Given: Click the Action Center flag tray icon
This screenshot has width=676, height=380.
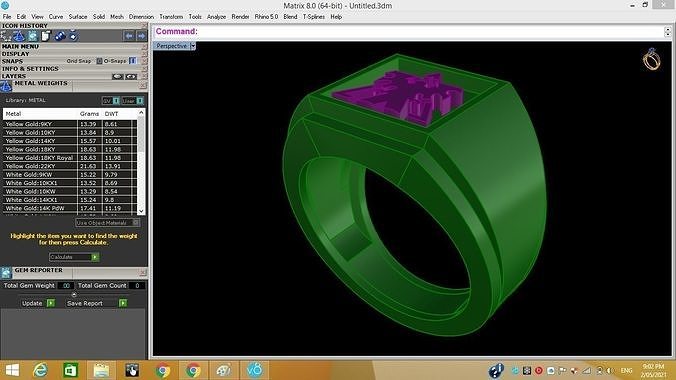Looking at the screenshot, I should [x=563, y=371].
